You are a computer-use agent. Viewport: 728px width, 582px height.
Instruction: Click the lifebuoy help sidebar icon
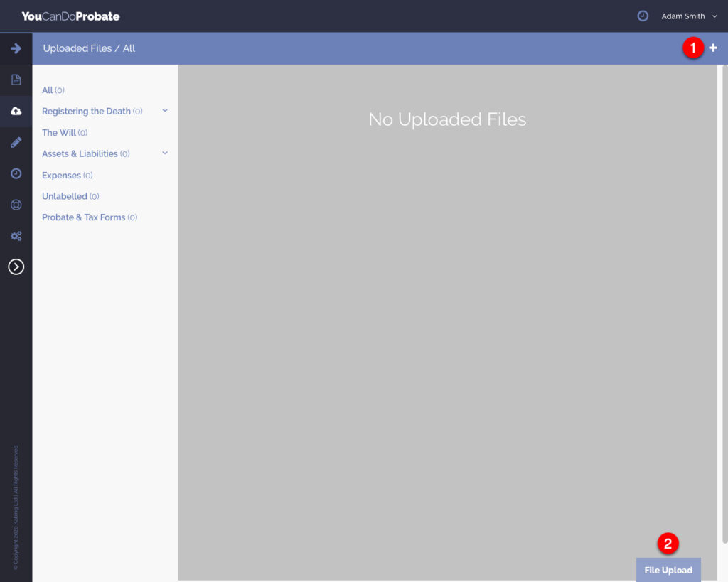[16, 205]
